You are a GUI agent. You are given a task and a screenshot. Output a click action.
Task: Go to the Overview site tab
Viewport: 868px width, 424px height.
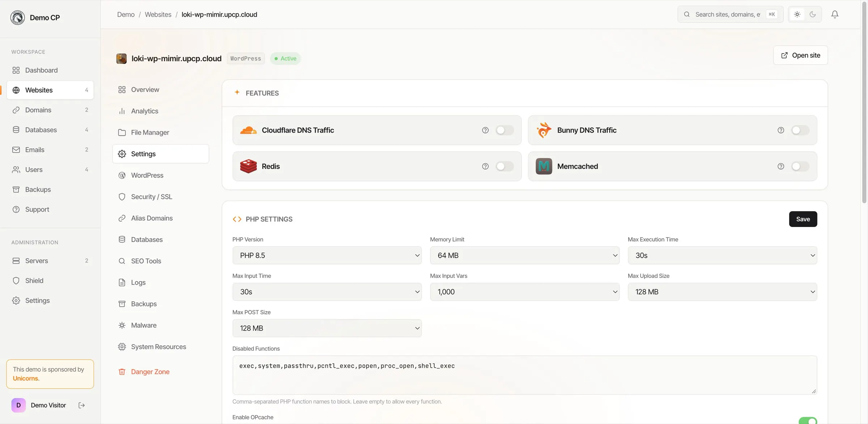161,90
